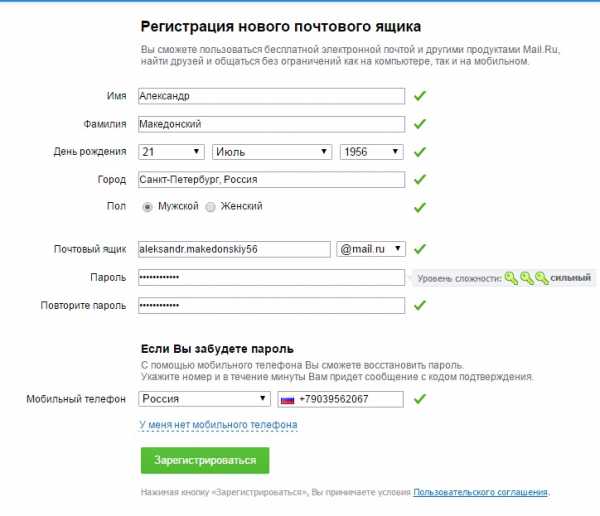Screen dimensions: 600x516
Task: Click the green checkmark beside the birthday row
Action: click(x=420, y=152)
